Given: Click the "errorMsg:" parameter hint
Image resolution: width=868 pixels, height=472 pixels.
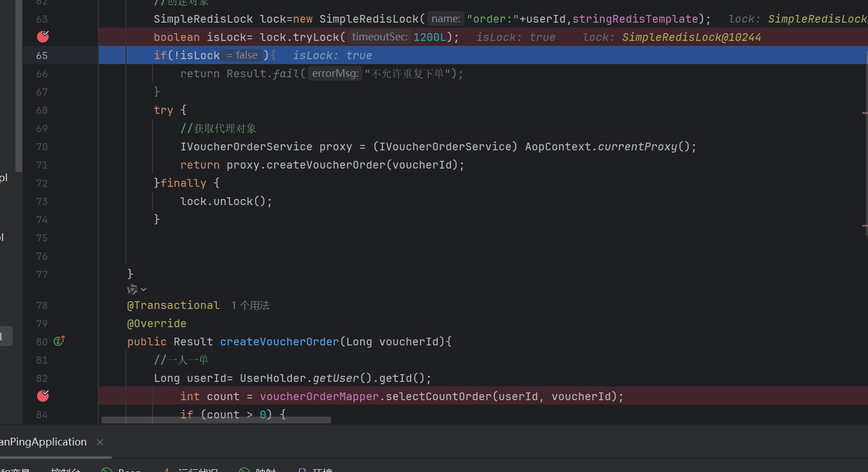Looking at the screenshot, I should coord(335,74).
